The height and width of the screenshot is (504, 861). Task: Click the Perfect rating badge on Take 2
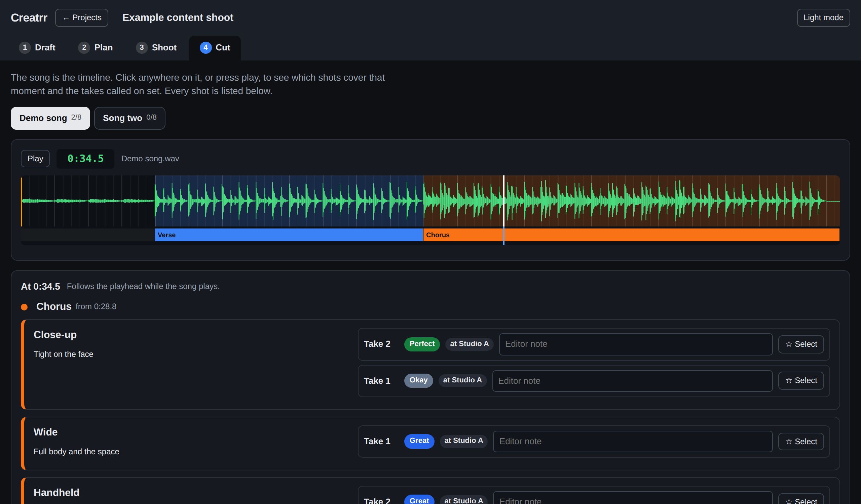tap(422, 344)
